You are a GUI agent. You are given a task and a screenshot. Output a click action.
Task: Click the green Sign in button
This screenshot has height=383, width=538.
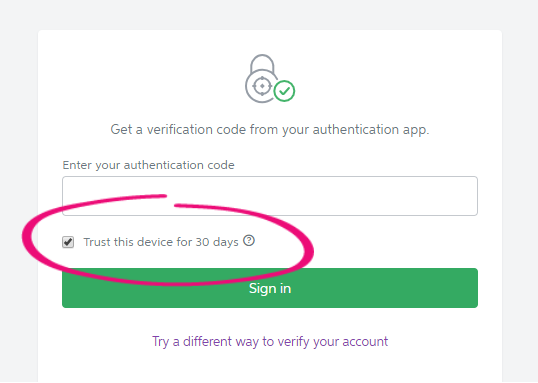[x=270, y=288]
